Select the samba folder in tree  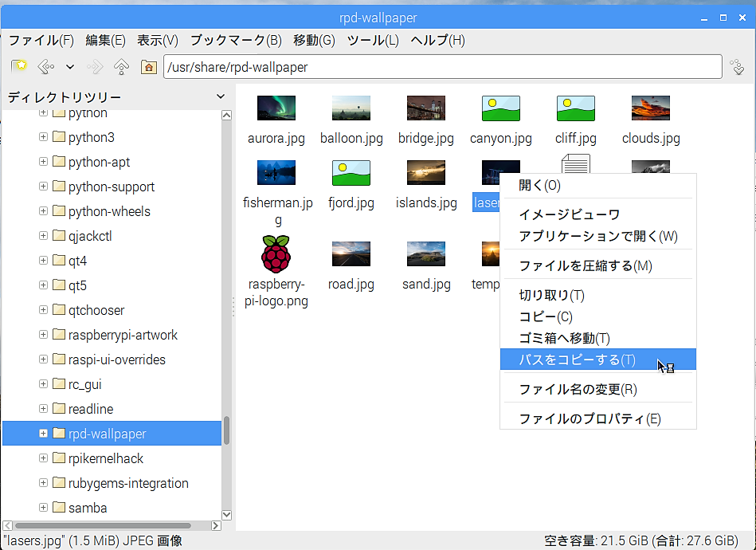112,508
